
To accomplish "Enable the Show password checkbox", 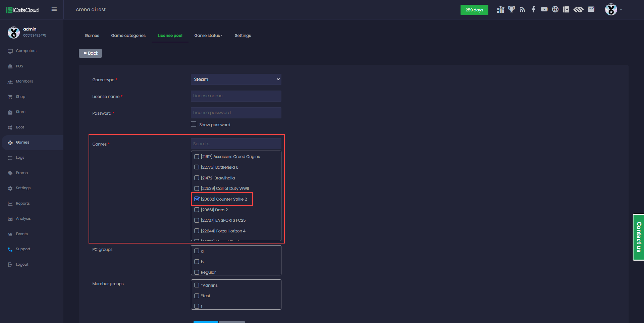I will point(194,124).
